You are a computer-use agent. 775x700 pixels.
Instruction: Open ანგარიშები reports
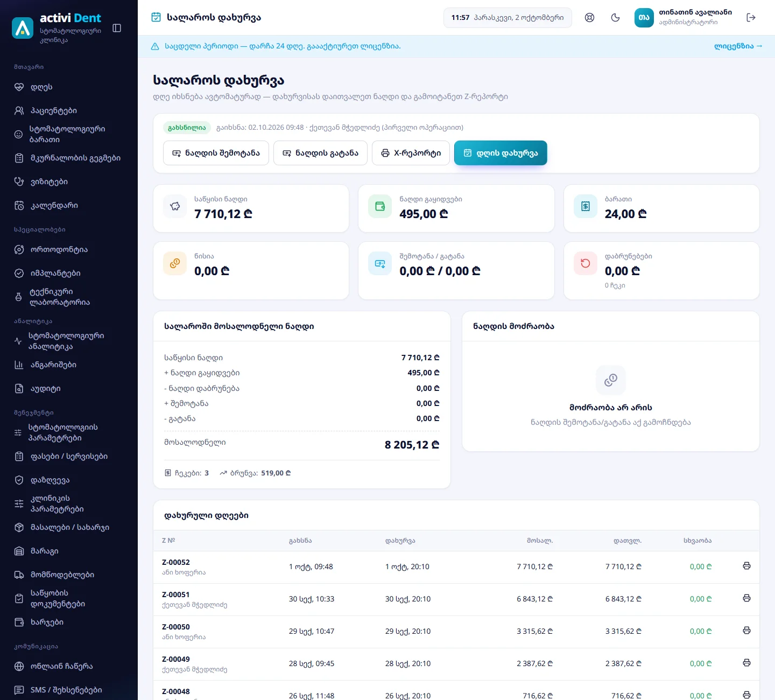(x=69, y=365)
